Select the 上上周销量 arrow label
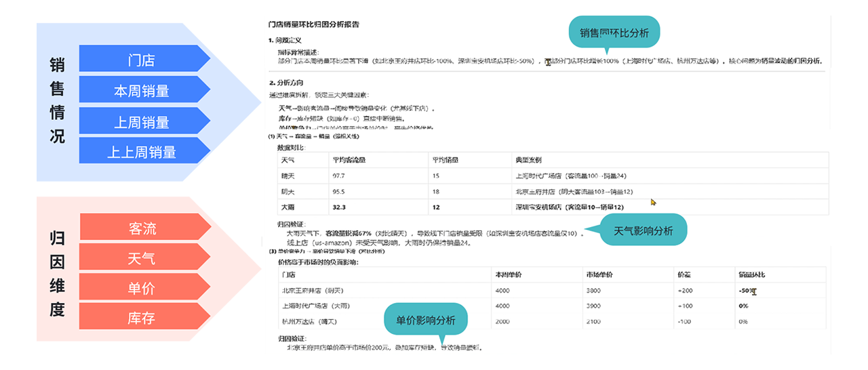Screen dimensions: 868x370 point(142,152)
